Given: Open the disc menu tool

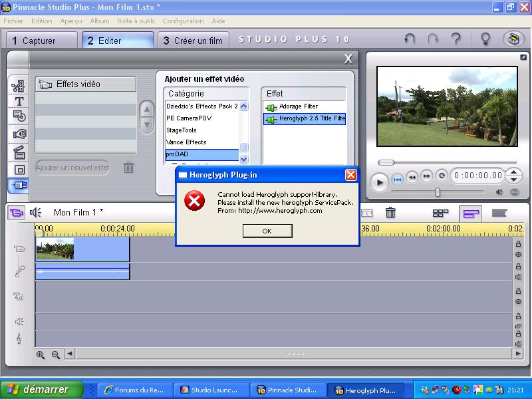Looking at the screenshot, I should pyautogui.click(x=19, y=116).
